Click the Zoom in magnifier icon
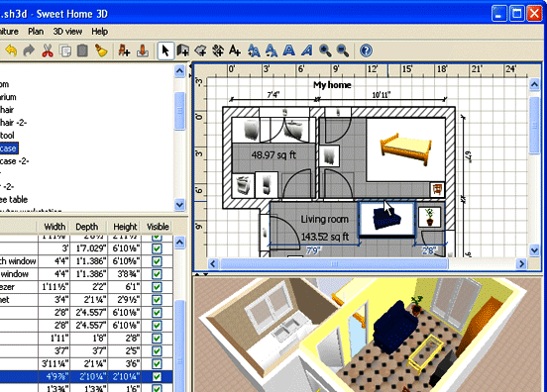Screen dimensions: 547x392 click(x=325, y=50)
